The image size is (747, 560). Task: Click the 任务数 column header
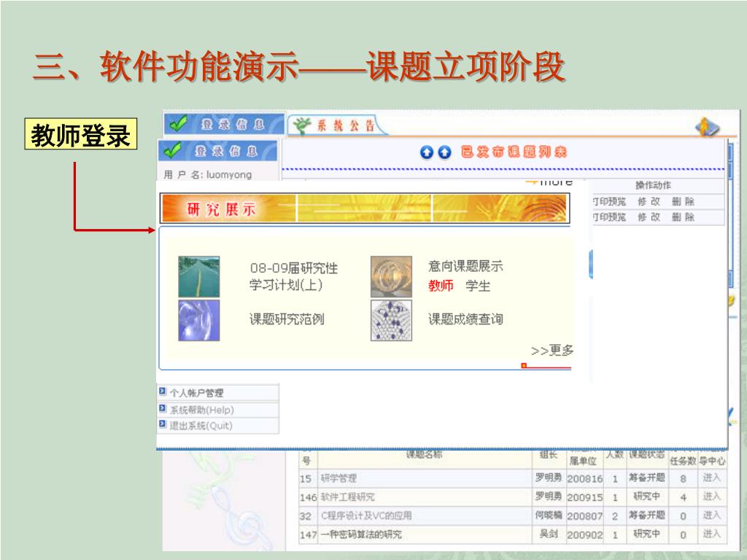[x=683, y=461]
